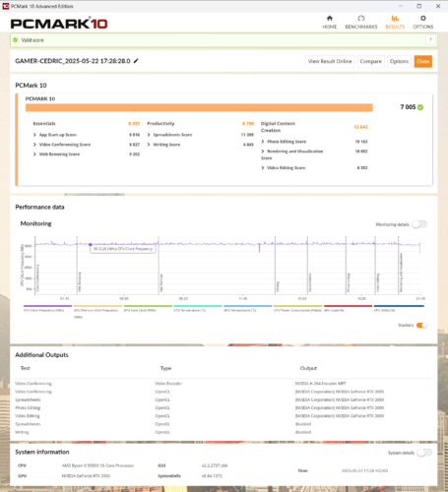Click the Performance data heading

click(x=39, y=207)
